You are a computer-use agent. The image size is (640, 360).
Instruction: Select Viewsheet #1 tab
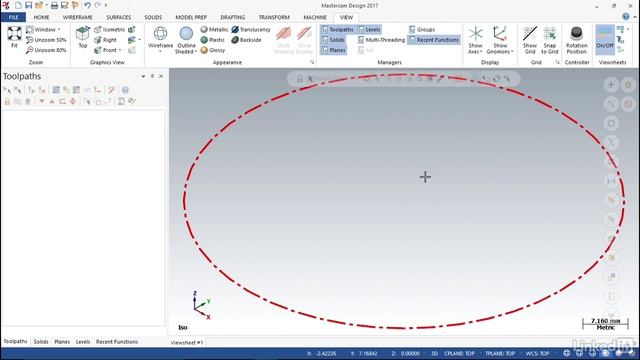coord(187,342)
